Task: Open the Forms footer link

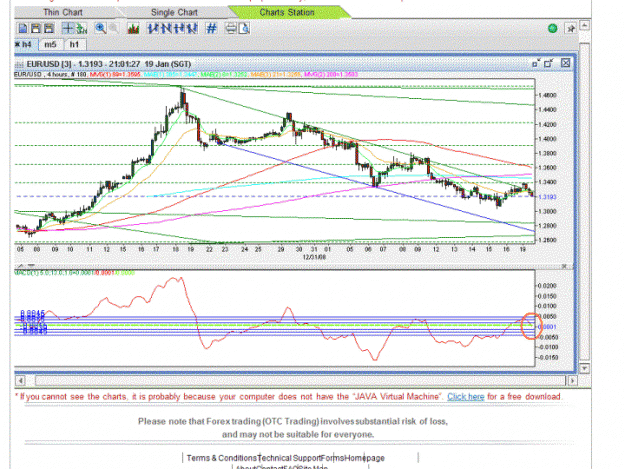Action: pos(333,458)
